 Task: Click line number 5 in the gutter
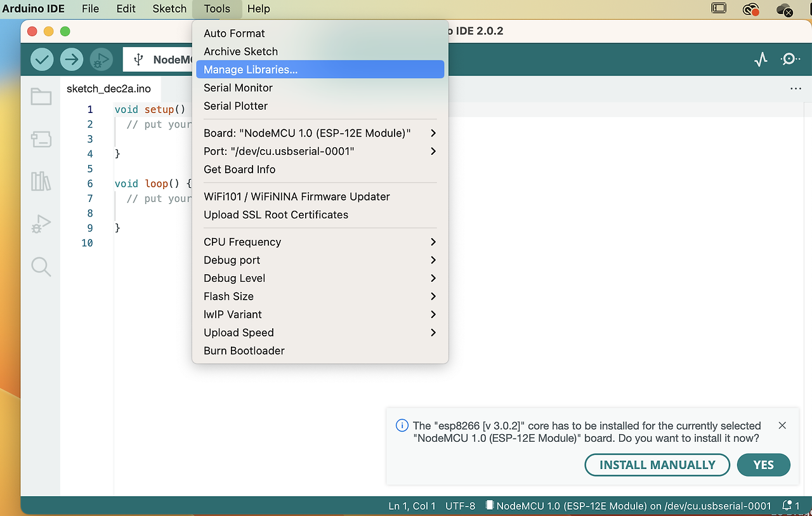click(90, 169)
